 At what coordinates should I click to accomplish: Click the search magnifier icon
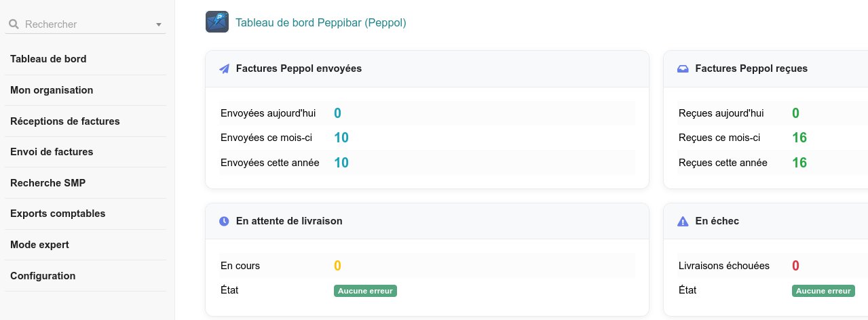14,24
